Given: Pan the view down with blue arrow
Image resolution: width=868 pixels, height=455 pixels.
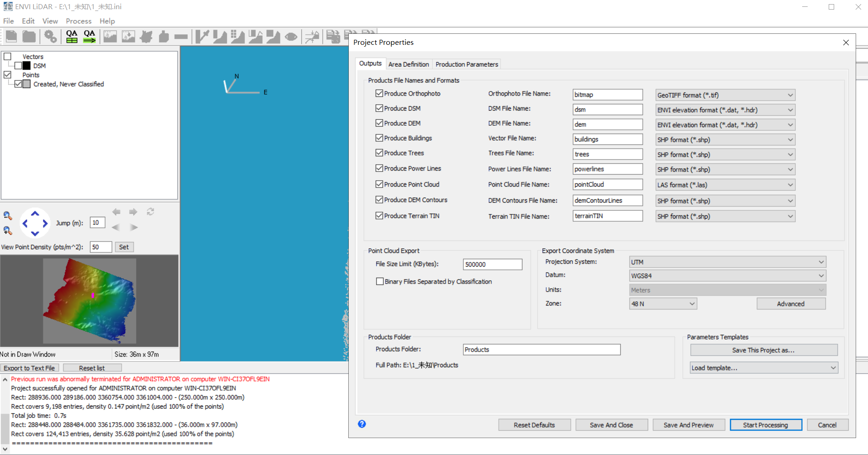Looking at the screenshot, I should [35, 233].
